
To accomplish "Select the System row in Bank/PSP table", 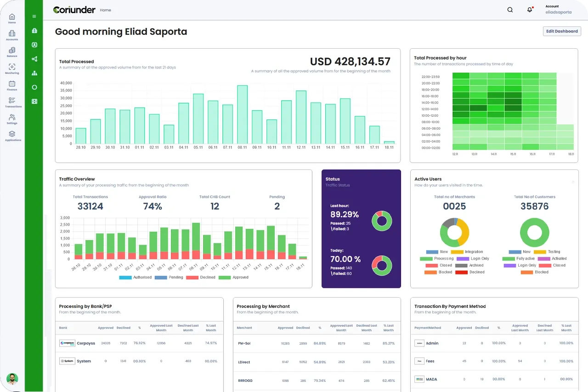I will (139, 361).
